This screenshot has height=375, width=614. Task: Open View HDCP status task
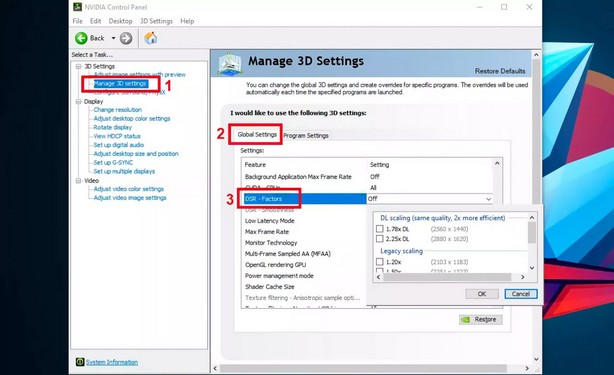117,136
